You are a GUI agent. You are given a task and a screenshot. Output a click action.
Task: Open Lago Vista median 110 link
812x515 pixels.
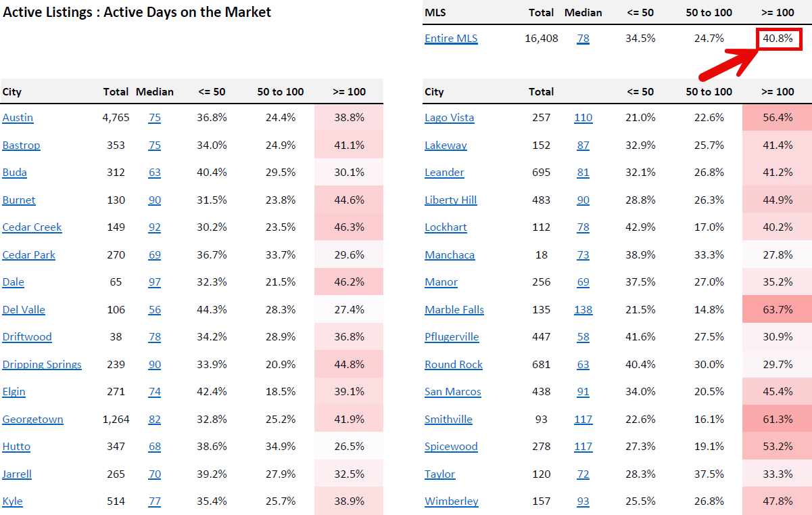pos(583,118)
